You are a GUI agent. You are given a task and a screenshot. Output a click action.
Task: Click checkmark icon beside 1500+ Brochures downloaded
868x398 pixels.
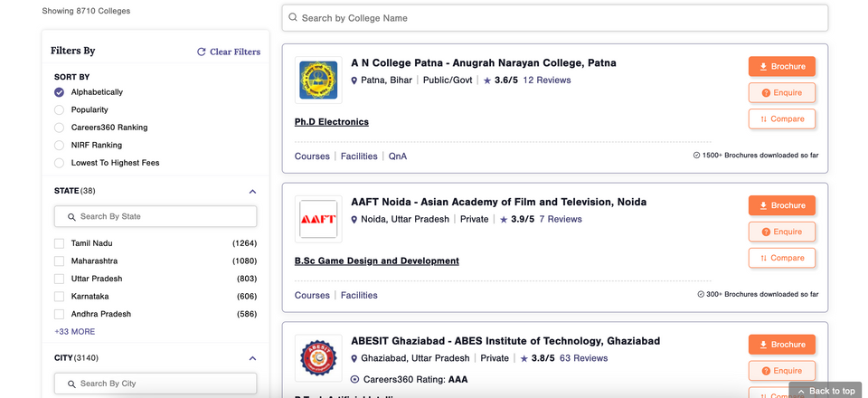tap(697, 156)
